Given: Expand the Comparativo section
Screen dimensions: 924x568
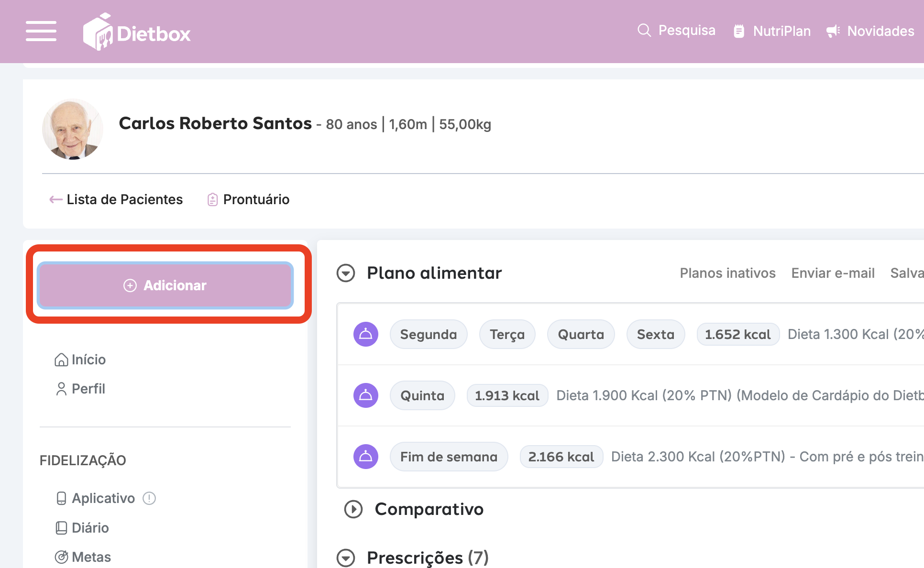Looking at the screenshot, I should click(353, 509).
